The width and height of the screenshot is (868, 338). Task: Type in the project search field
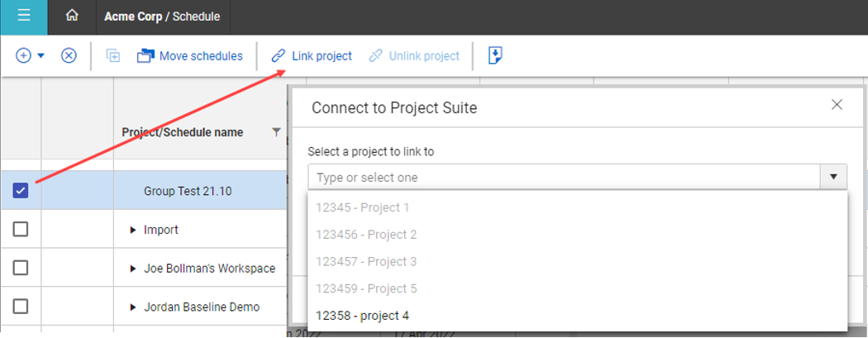pos(562,177)
